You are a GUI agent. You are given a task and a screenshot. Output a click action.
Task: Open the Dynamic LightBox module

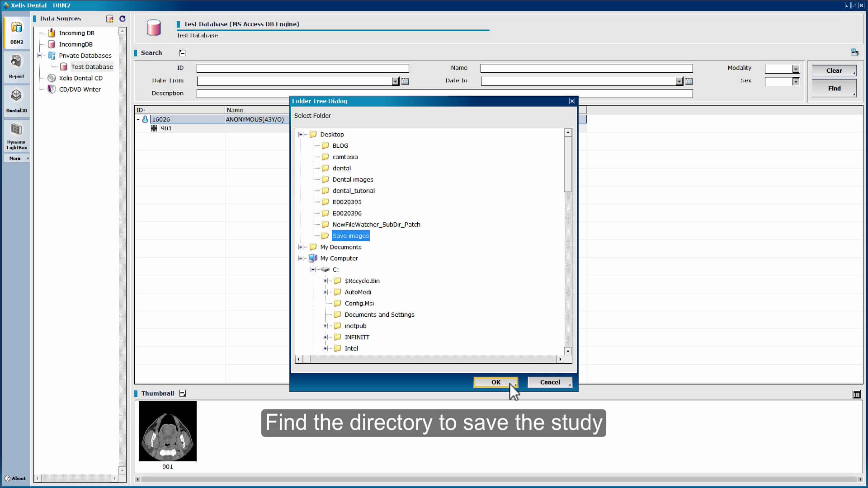(16, 135)
